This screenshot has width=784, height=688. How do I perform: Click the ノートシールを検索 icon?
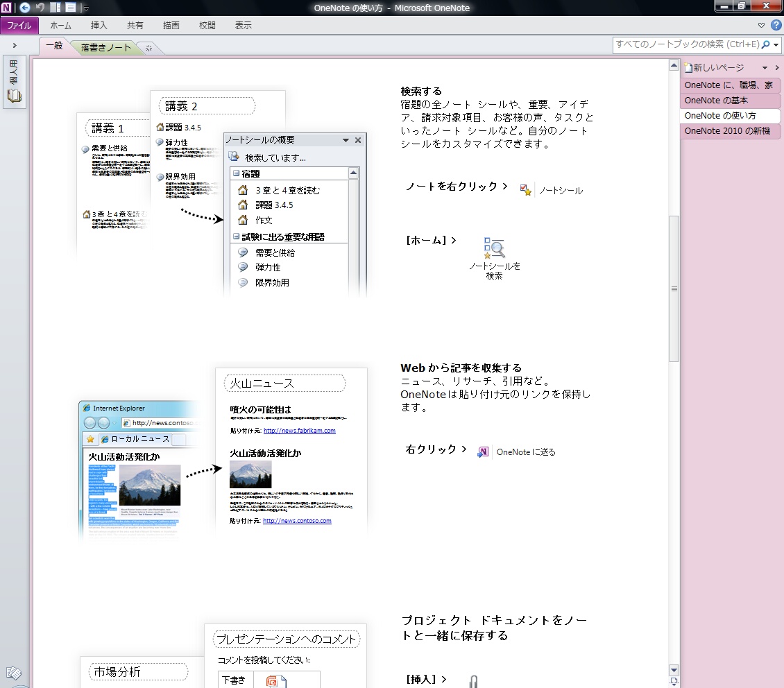coord(494,248)
